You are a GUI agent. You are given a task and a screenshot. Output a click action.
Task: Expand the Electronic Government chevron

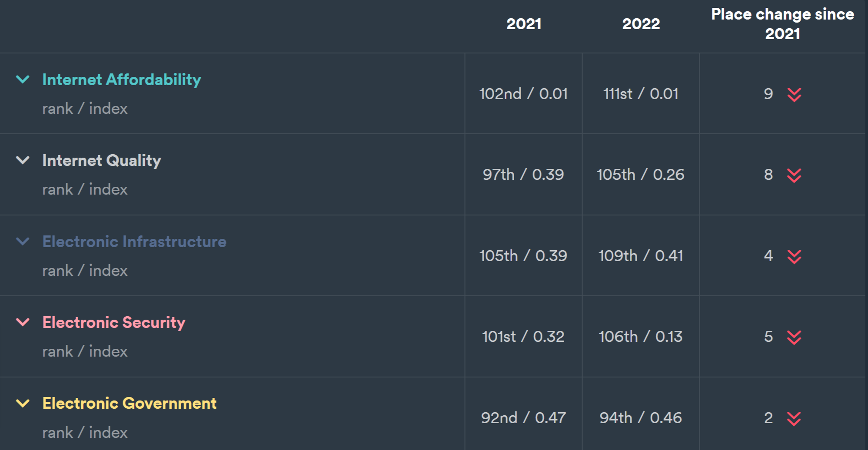23,404
